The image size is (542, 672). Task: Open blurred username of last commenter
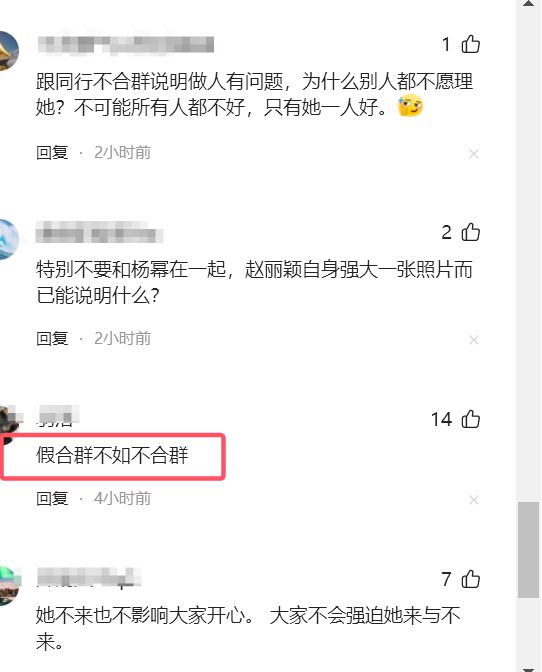(89, 577)
